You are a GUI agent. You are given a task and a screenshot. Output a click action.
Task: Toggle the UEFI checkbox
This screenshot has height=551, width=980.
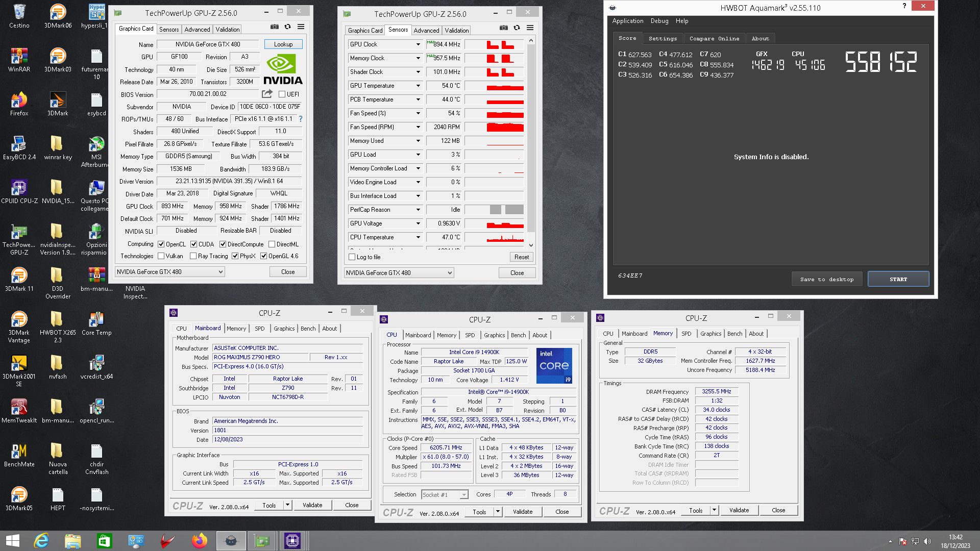[x=282, y=94]
